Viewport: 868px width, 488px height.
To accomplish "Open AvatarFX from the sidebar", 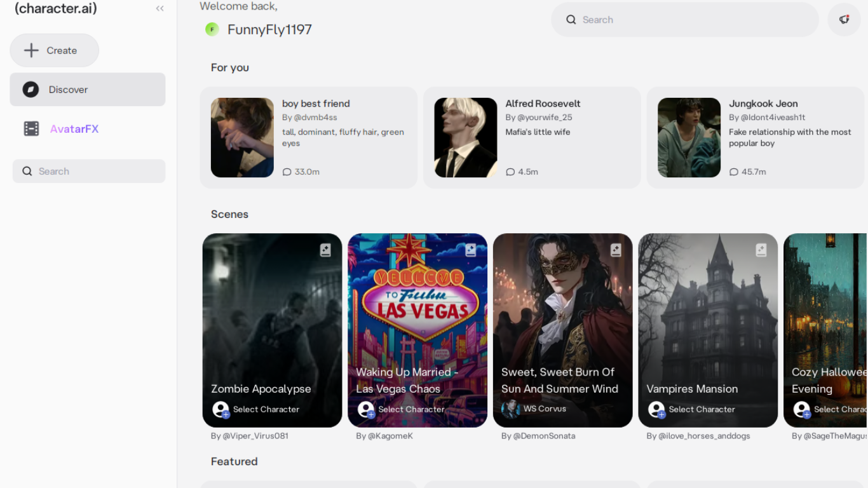I will coord(74,129).
